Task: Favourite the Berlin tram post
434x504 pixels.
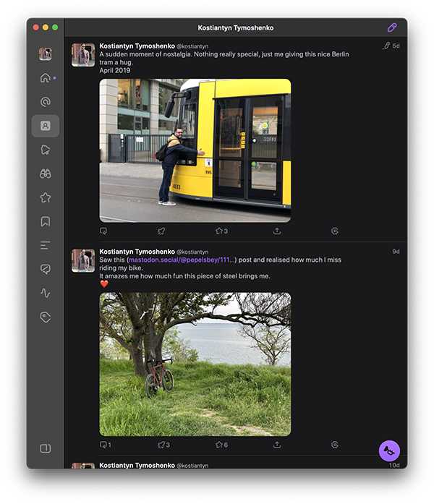Action: (x=221, y=231)
